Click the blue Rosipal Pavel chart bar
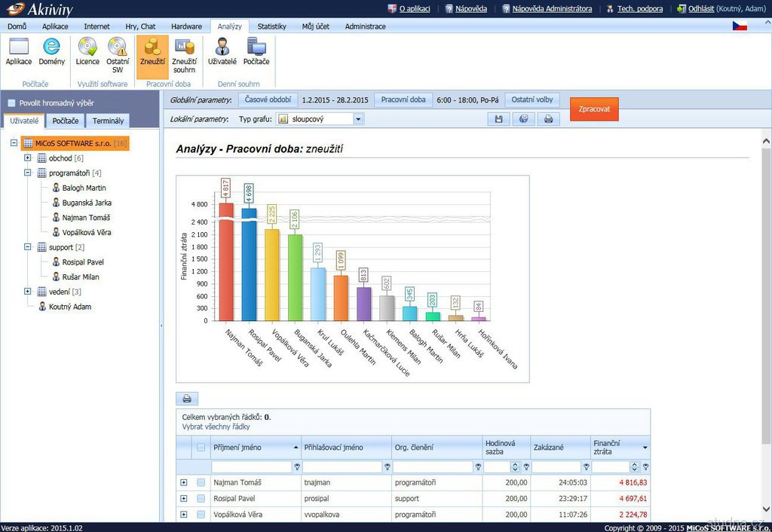 coord(249,264)
